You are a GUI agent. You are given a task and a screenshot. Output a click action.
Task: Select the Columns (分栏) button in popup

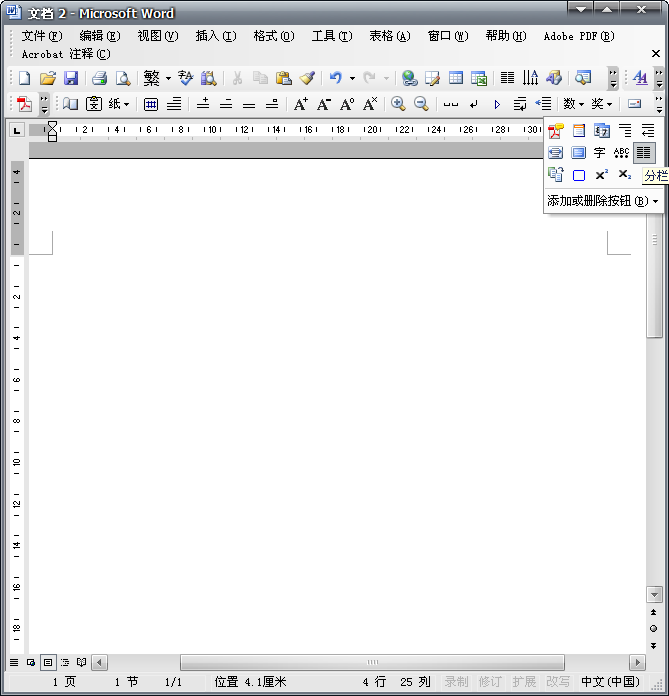(x=644, y=152)
